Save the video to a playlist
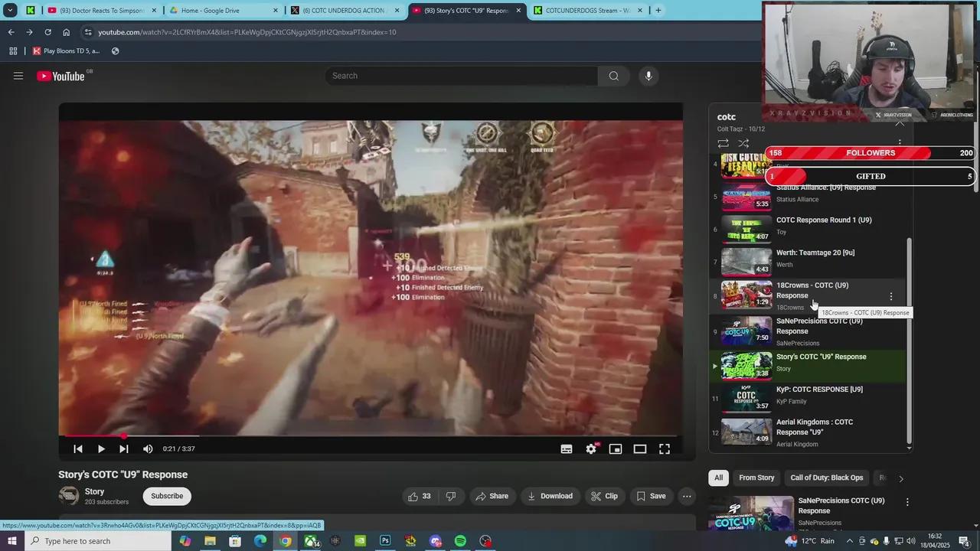Screen dimensions: 980x551 pyautogui.click(x=651, y=496)
